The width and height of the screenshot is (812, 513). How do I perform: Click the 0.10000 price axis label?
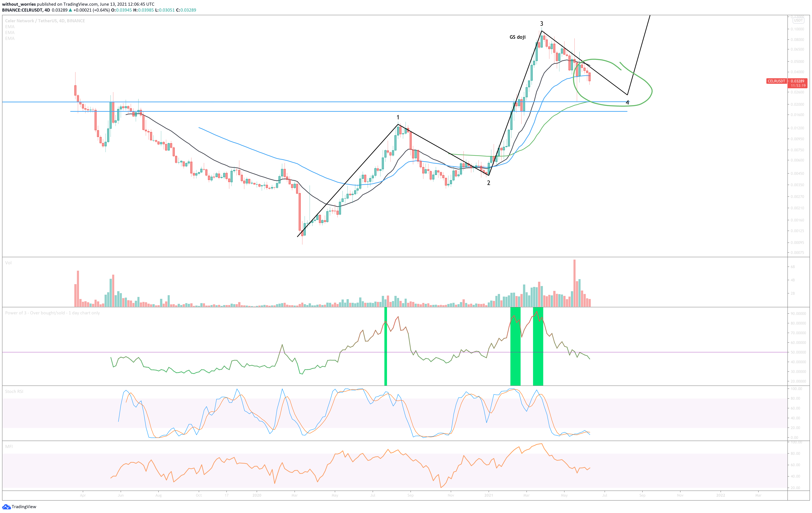(x=797, y=29)
